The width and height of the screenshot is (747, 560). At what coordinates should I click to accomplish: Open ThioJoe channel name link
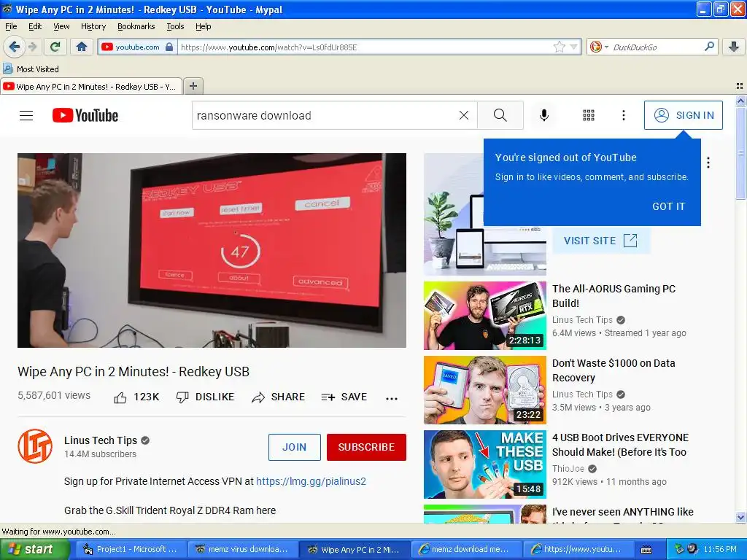pyautogui.click(x=568, y=469)
